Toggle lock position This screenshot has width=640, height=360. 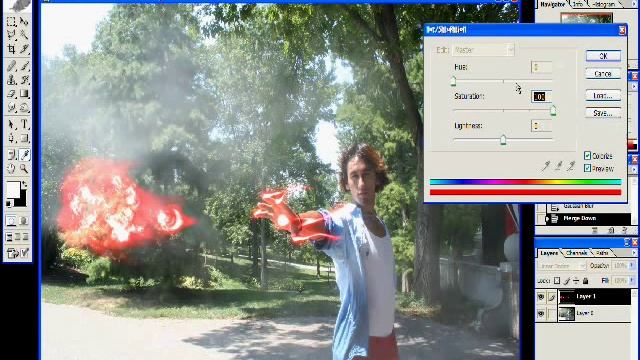tap(576, 281)
